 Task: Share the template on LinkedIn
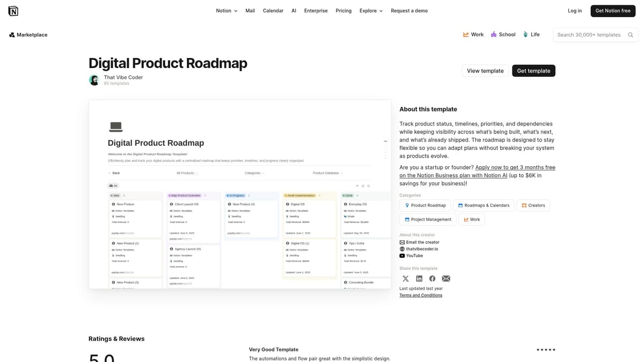coord(419,278)
